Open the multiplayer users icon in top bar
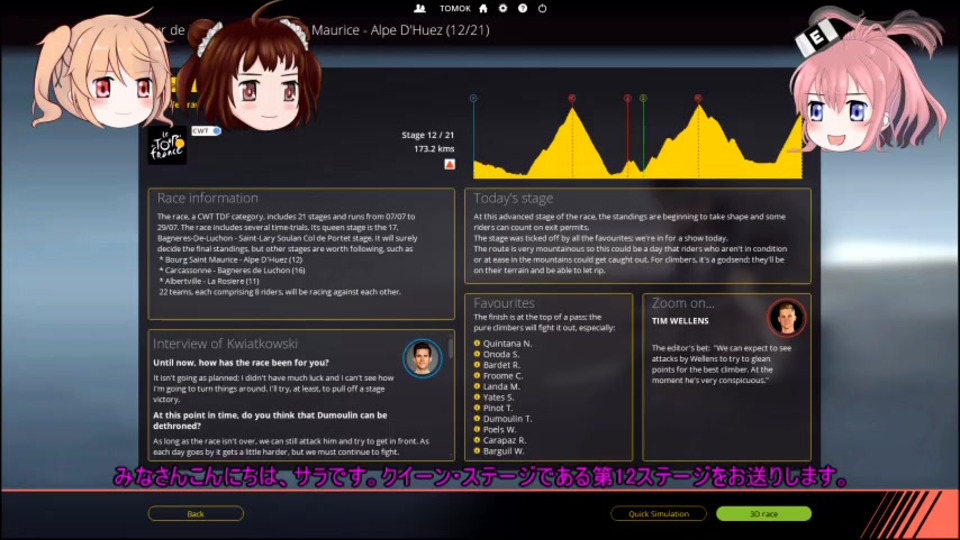The width and height of the screenshot is (960, 540). tap(419, 9)
